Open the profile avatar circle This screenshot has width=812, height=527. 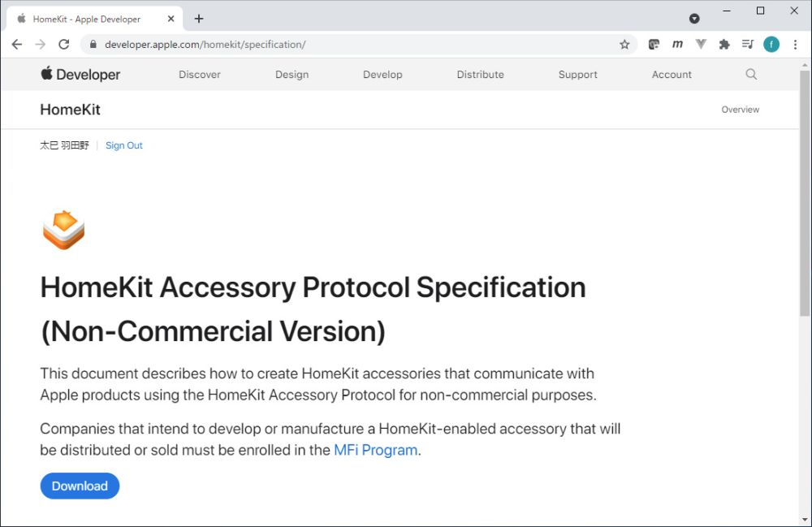click(x=771, y=45)
